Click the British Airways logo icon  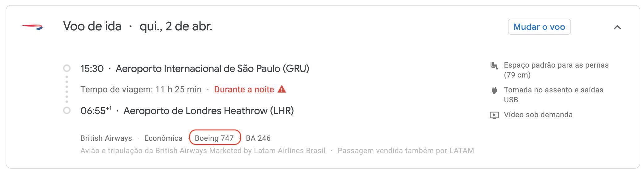(32, 27)
